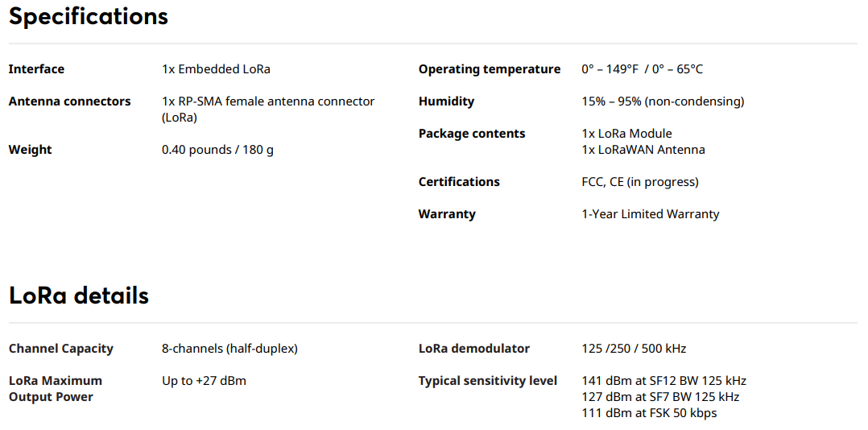Click the '8-channels (half-duplex)' value
The height and width of the screenshot is (430, 868).
click(229, 349)
